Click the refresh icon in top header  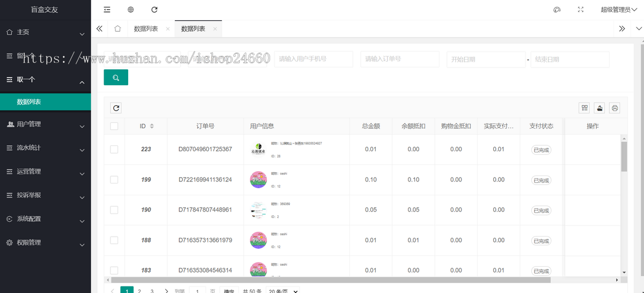pyautogui.click(x=155, y=10)
